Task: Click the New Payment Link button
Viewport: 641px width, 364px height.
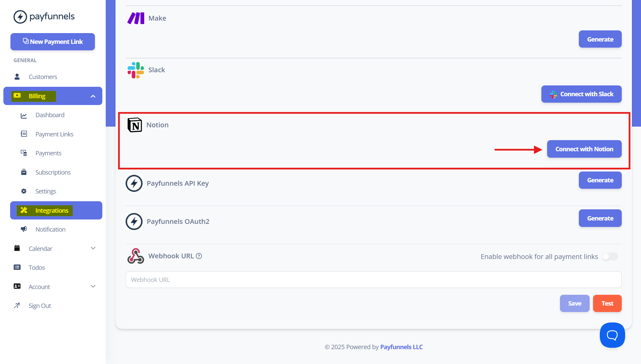Action: pos(53,42)
